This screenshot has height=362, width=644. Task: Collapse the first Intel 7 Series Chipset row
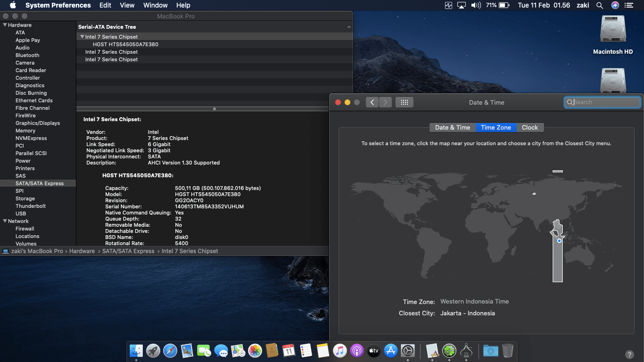pos(82,37)
